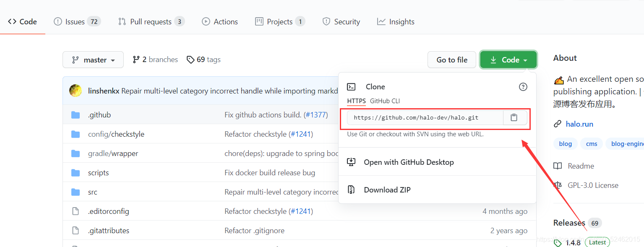Click the .editorconfig file icon
This screenshot has height=247, width=644.
(76, 211)
